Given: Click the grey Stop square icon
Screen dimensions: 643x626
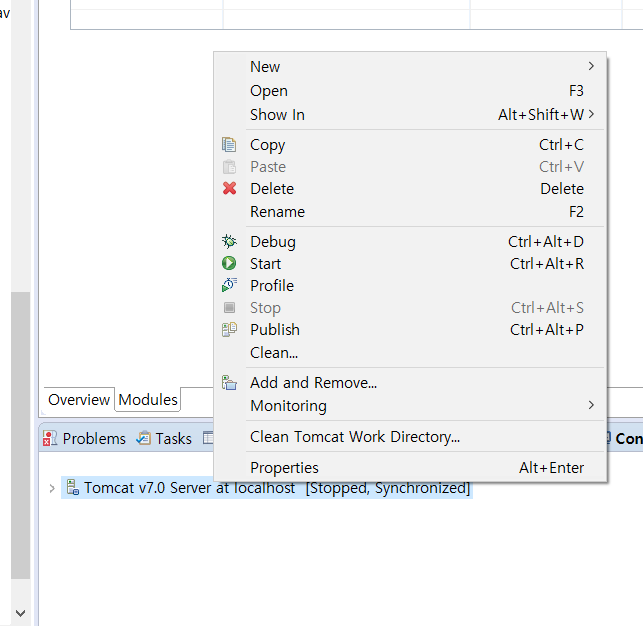Looking at the screenshot, I should 229,307.
